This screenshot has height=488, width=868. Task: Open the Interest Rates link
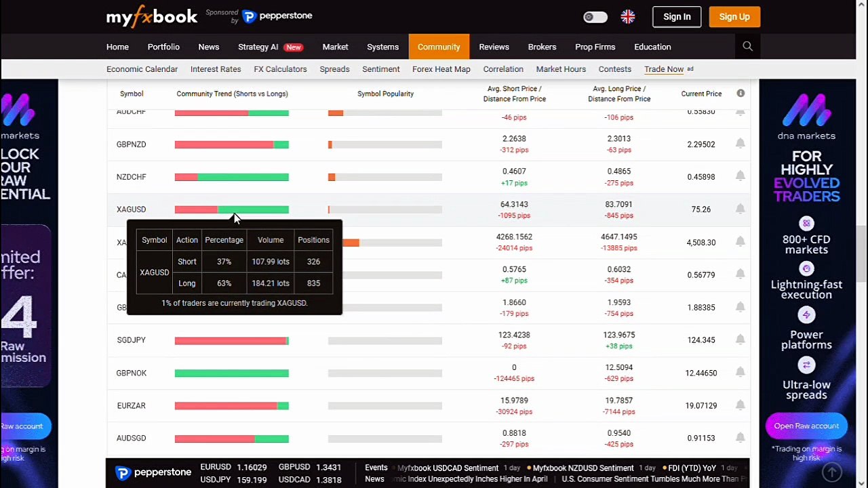(216, 69)
